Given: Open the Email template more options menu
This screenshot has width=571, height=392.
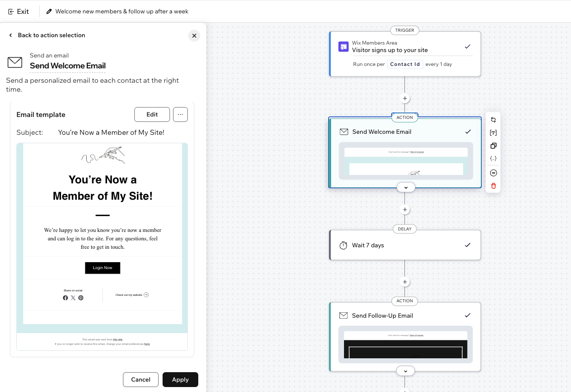Looking at the screenshot, I should coord(180,114).
